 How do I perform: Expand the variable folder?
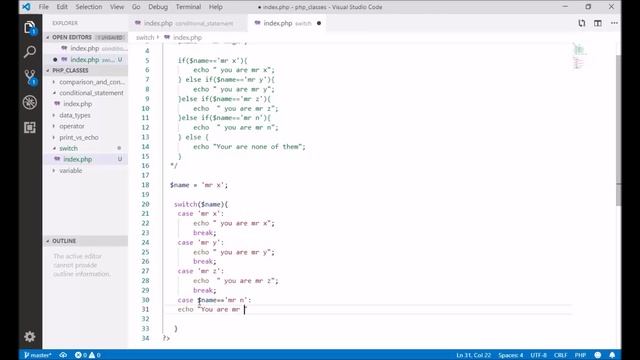[x=85, y=171]
